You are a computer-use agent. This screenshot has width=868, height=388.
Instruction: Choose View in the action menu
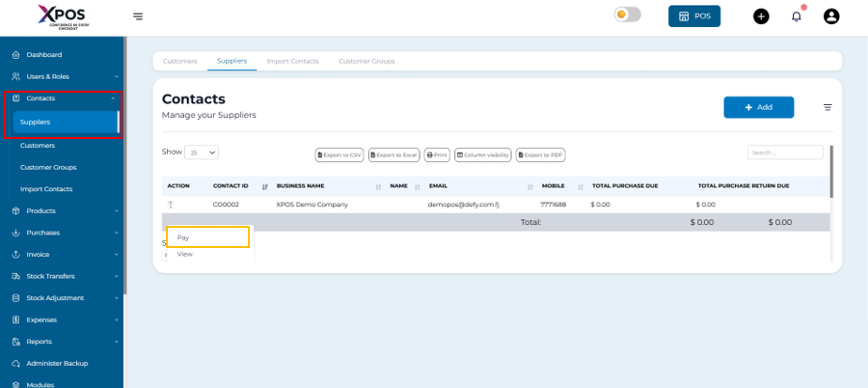pyautogui.click(x=185, y=254)
